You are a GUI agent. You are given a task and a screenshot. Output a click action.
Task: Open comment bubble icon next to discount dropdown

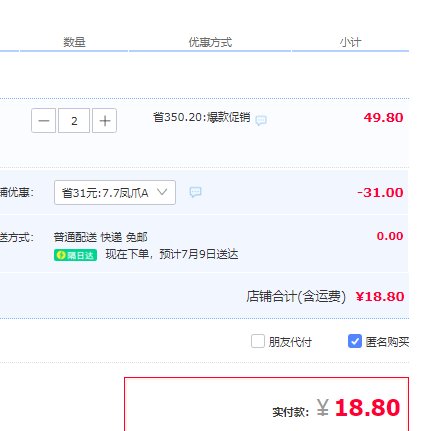point(195,192)
